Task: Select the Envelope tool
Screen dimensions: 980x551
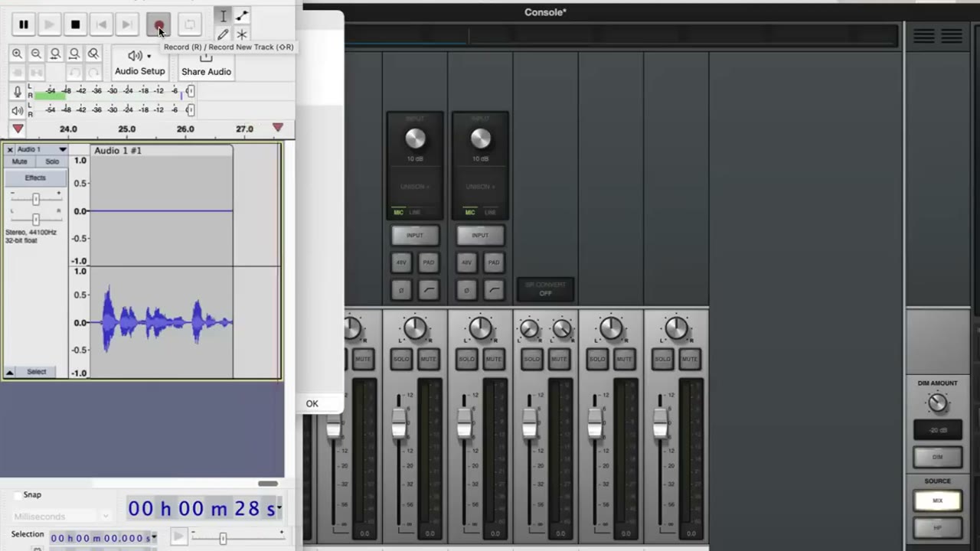Action: [x=242, y=16]
